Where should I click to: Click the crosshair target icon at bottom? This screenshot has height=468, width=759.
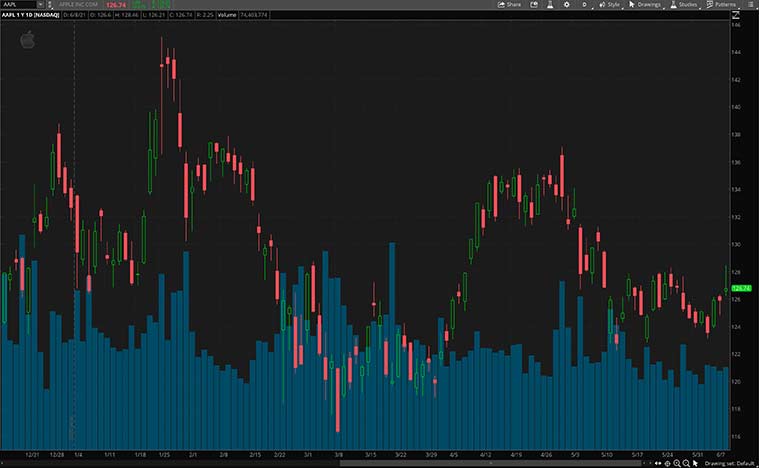click(668, 464)
